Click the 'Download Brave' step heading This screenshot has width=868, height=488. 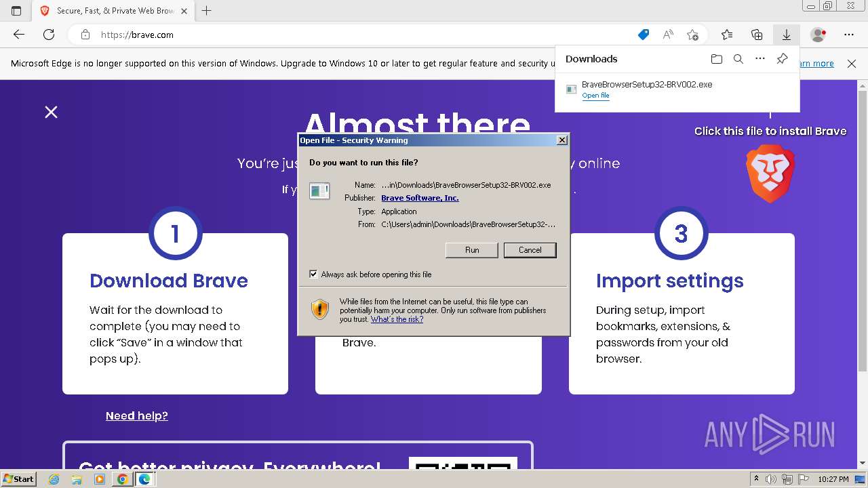pyautogui.click(x=169, y=281)
